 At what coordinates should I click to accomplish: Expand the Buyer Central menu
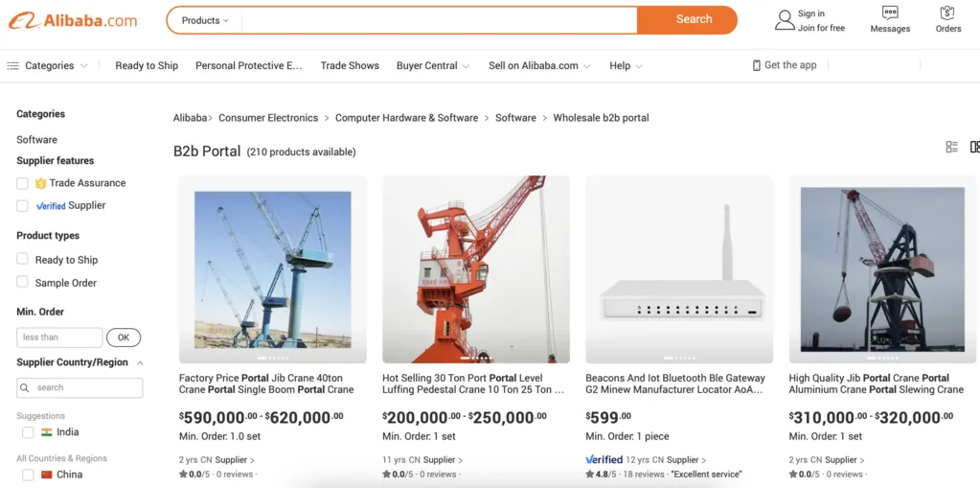coord(433,66)
